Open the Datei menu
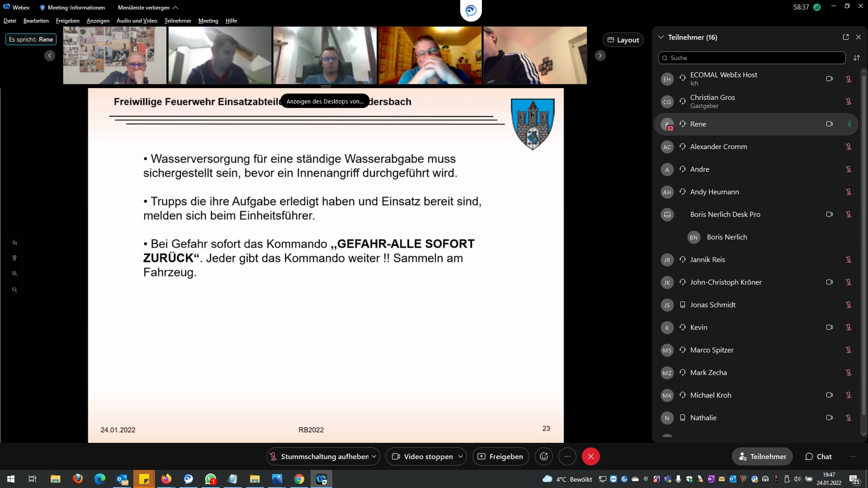 (10, 21)
